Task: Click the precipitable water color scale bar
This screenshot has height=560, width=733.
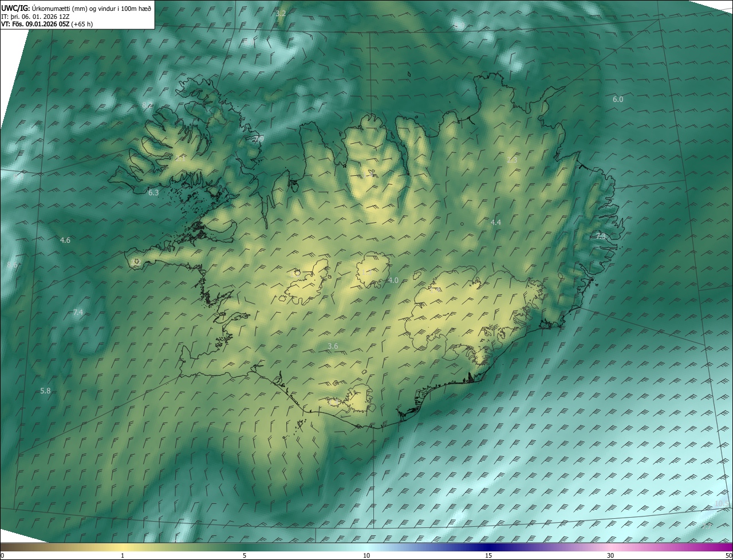Action: [x=366, y=547]
